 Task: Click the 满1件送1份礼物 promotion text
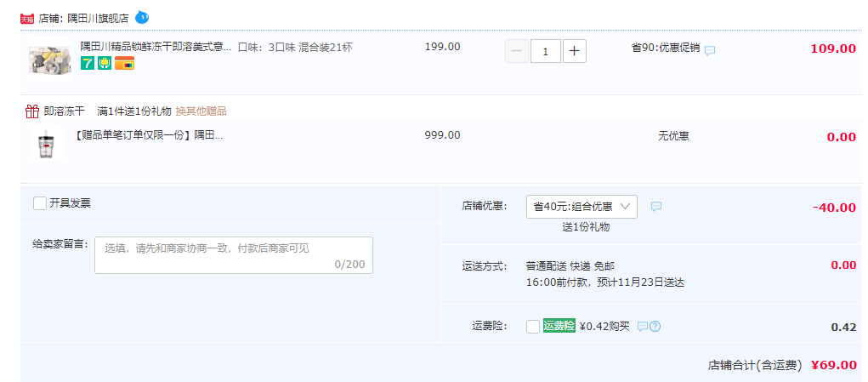[x=134, y=111]
